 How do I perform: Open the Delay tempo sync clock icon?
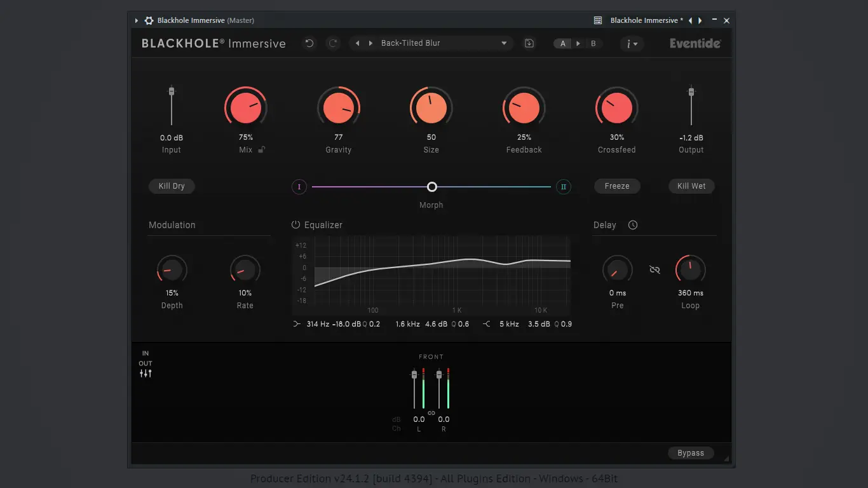[633, 224]
